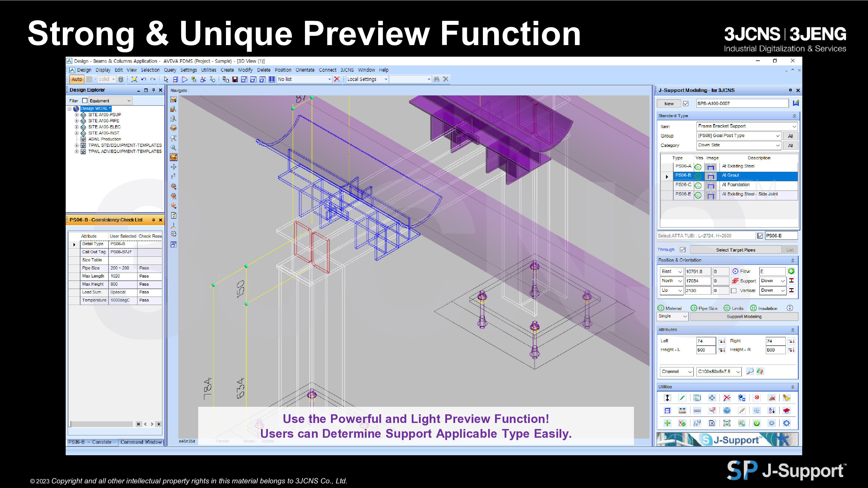Image resolution: width=868 pixels, height=488 pixels.
Task: Click the All button beside Category
Action: (790, 145)
